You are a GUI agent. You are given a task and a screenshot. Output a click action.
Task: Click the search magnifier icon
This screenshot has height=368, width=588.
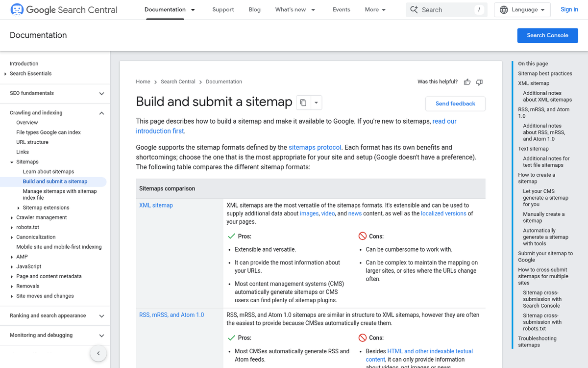coord(414,9)
